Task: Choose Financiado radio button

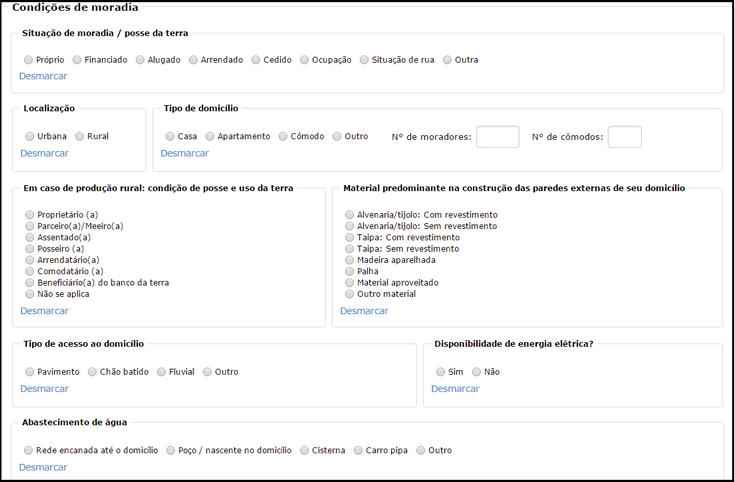Action: coord(77,60)
